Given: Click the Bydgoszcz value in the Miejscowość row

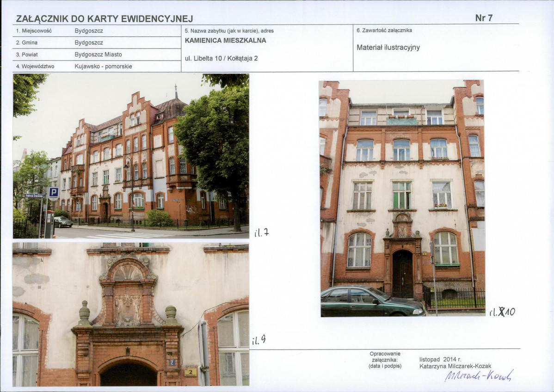Looking at the screenshot, I should pyautogui.click(x=89, y=31).
